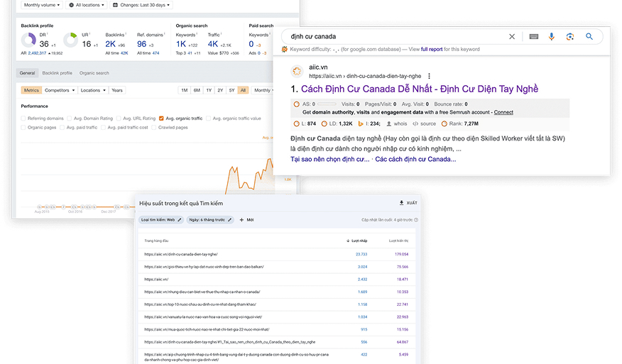Expand the Locations dropdown
Viewport: 622px width, 364px height.
pos(93,90)
